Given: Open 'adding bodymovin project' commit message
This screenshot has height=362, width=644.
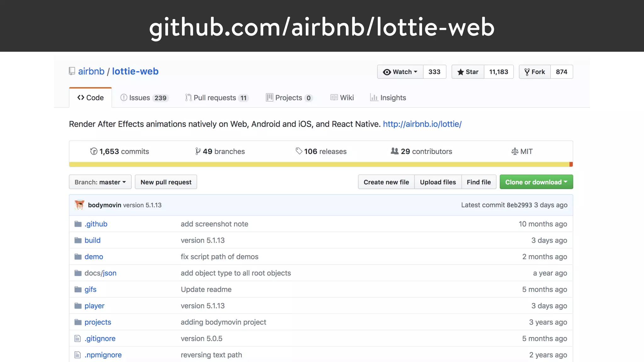Looking at the screenshot, I should tap(224, 322).
